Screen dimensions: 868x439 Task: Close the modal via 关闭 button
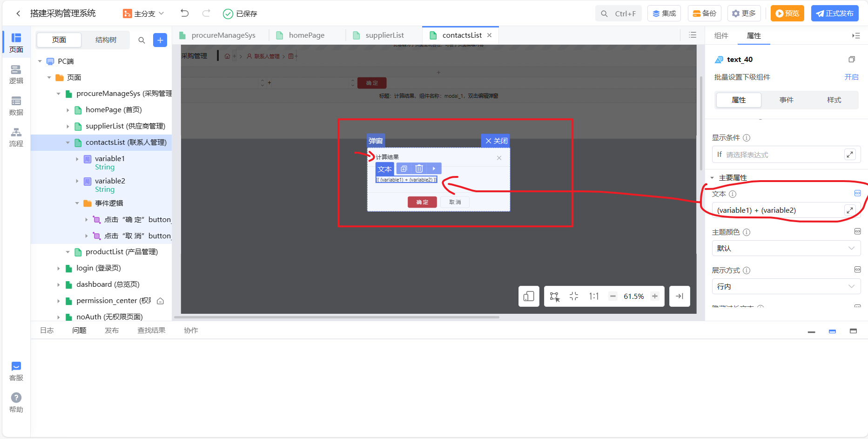pyautogui.click(x=496, y=141)
